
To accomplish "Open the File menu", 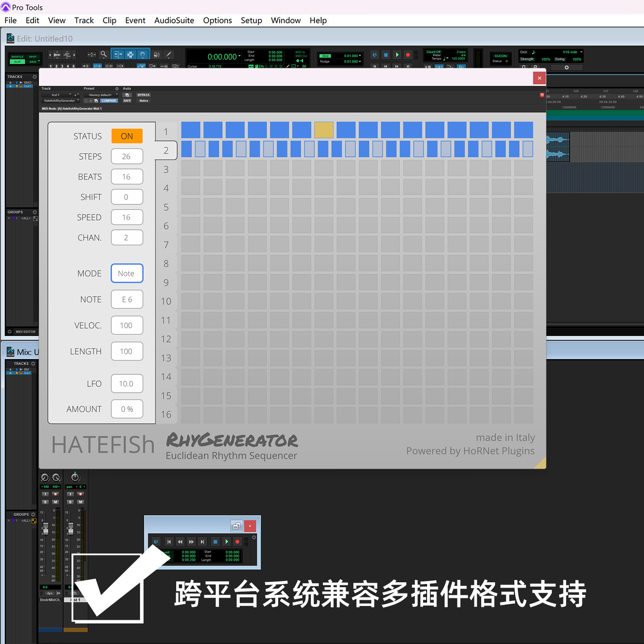I will click(x=10, y=20).
